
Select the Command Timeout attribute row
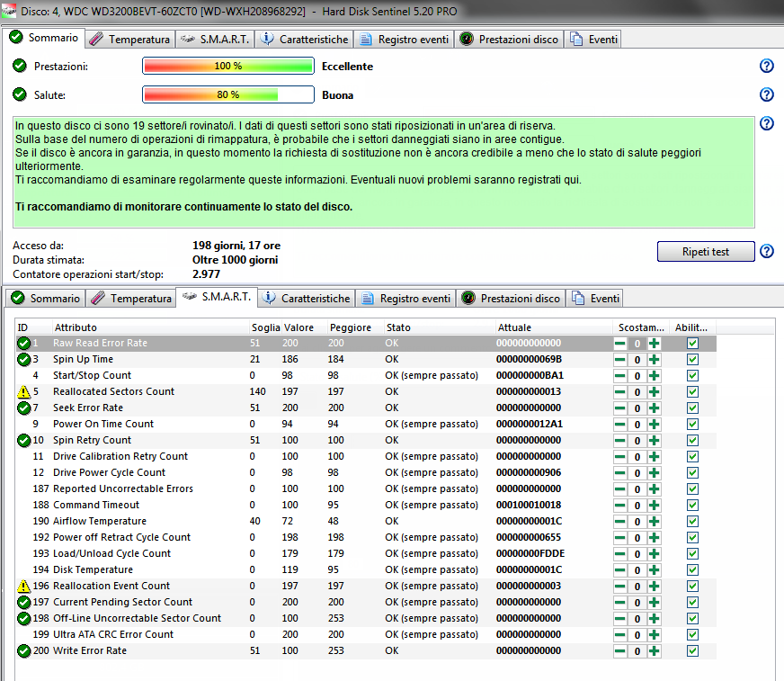(366, 505)
